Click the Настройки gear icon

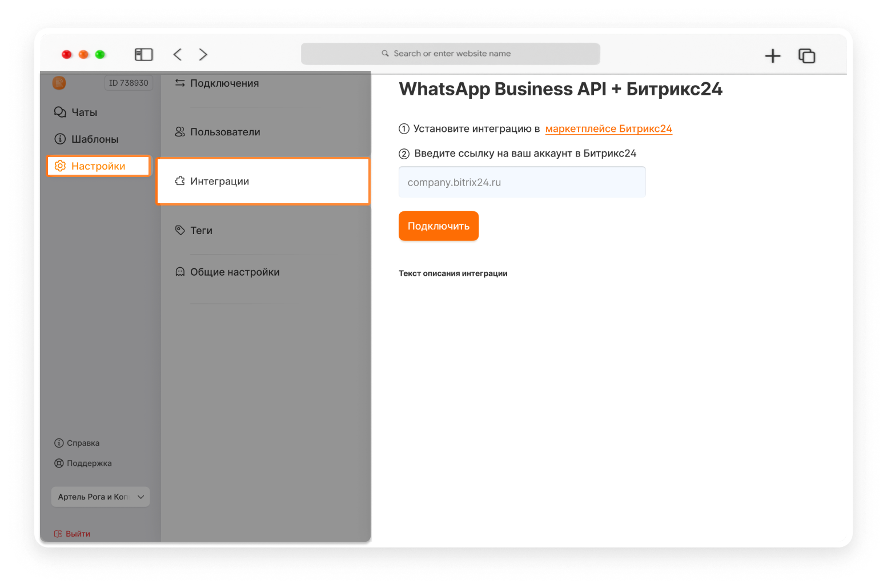click(60, 166)
